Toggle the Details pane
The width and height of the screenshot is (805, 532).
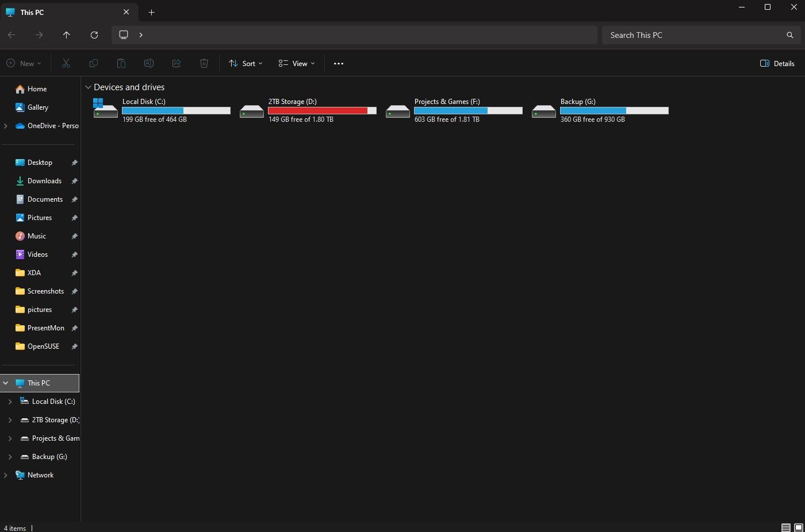click(777, 63)
